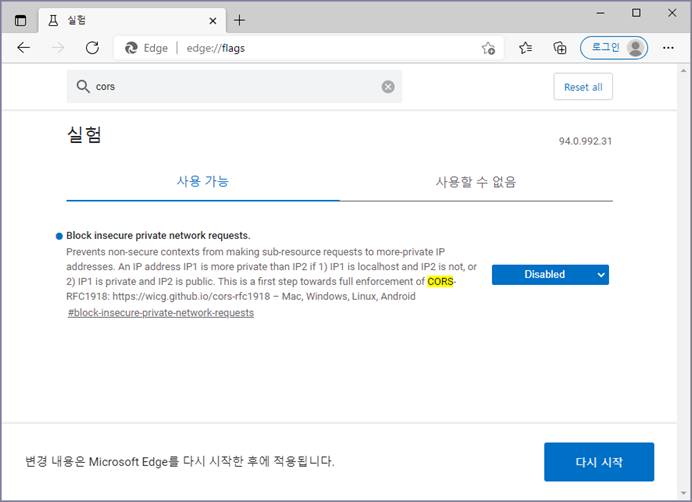Viewport: 692px width, 502px height.
Task: Click the browser back arrow
Action: tap(24, 48)
